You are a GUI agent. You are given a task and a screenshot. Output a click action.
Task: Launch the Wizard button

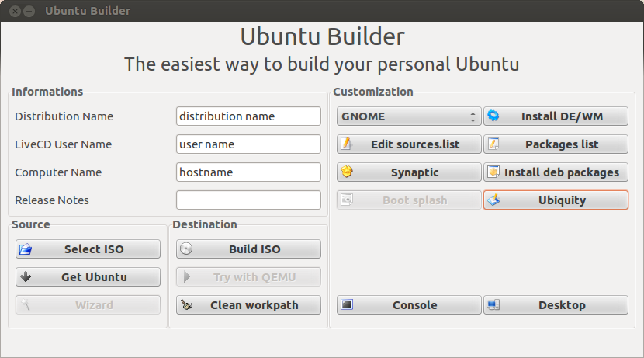coord(88,305)
